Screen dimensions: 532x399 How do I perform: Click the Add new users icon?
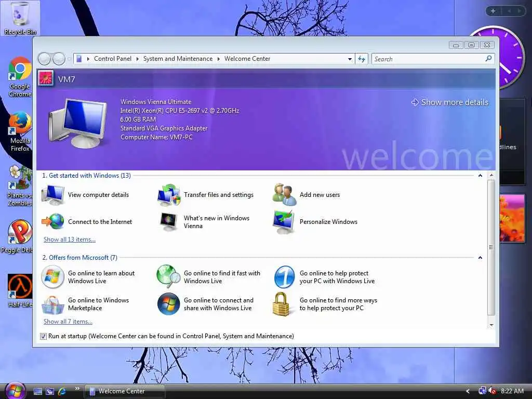284,195
